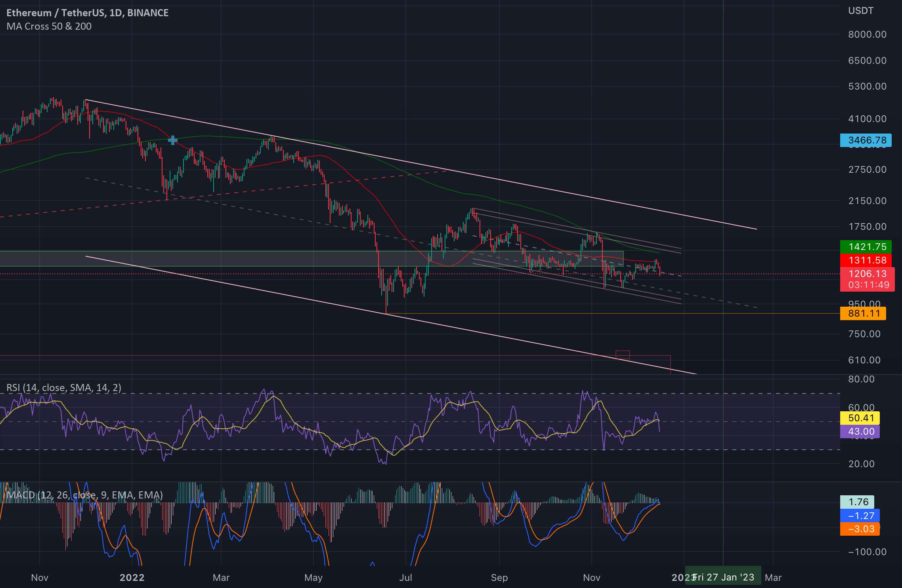902x588 pixels.
Task: Click the May label on time axis
Action: [x=313, y=577]
